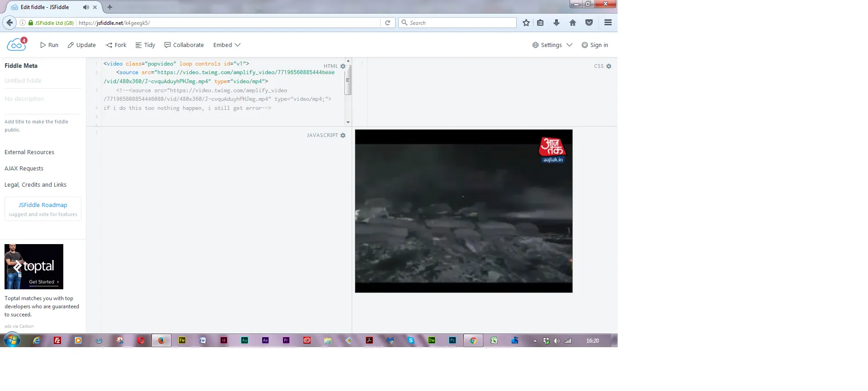The image size is (868, 391).
Task: Click Fork in the toolbar
Action: pos(116,45)
